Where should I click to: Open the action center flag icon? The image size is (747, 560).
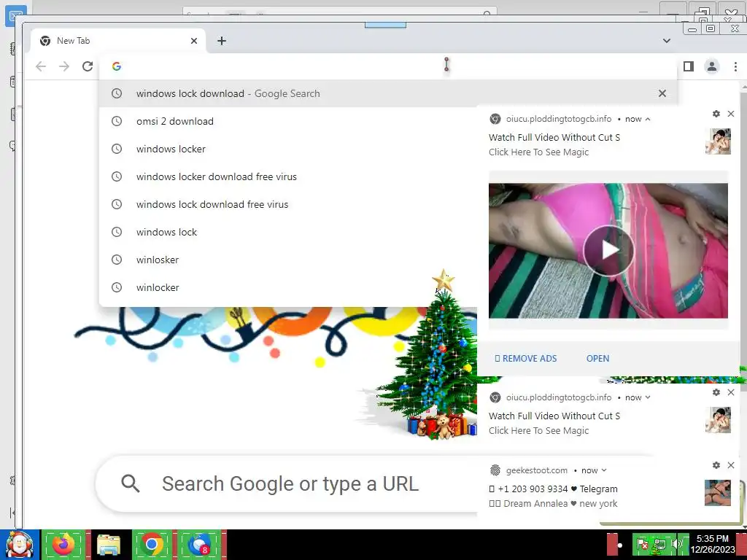pyautogui.click(x=643, y=544)
